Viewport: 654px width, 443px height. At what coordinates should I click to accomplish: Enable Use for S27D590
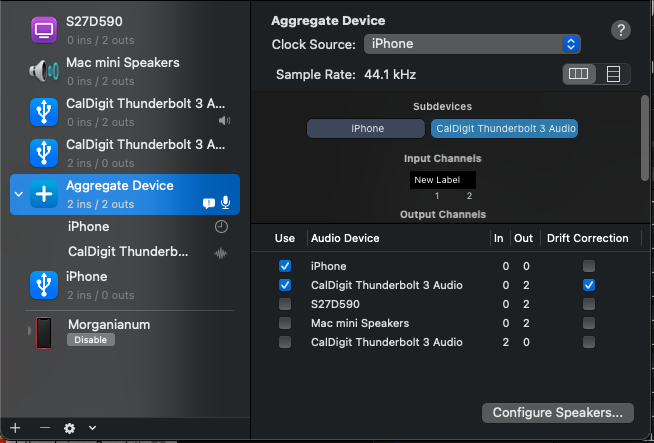tap(285, 304)
